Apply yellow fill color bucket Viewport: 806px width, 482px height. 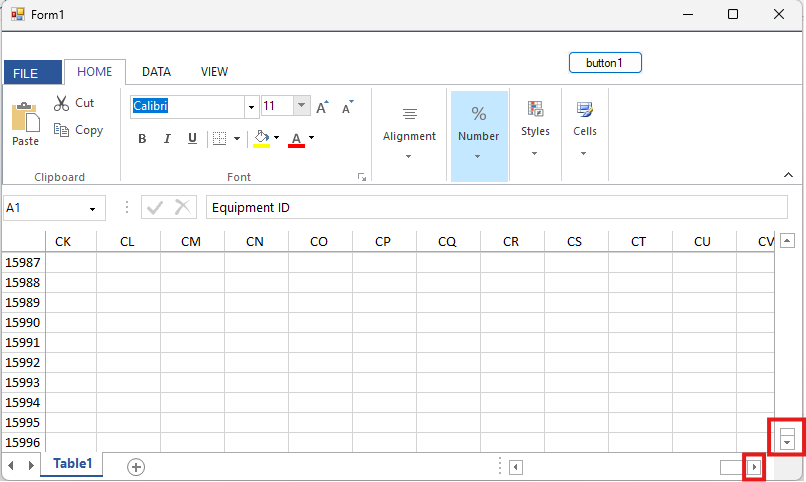262,139
